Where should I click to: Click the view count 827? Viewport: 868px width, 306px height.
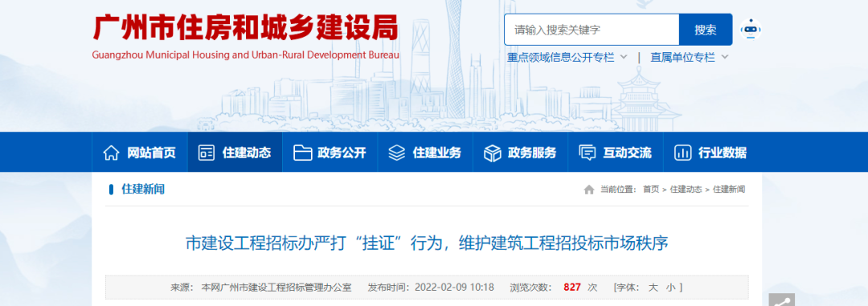(x=572, y=288)
